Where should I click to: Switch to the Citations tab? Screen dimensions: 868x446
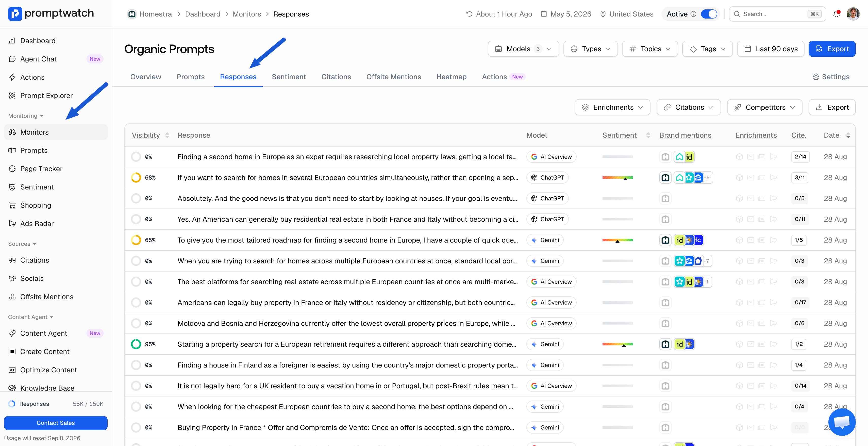(x=336, y=77)
